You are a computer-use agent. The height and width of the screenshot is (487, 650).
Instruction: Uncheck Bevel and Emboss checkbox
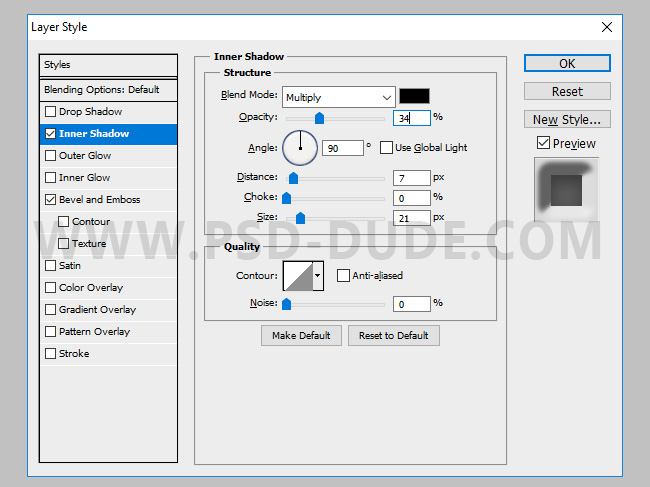[x=51, y=199]
